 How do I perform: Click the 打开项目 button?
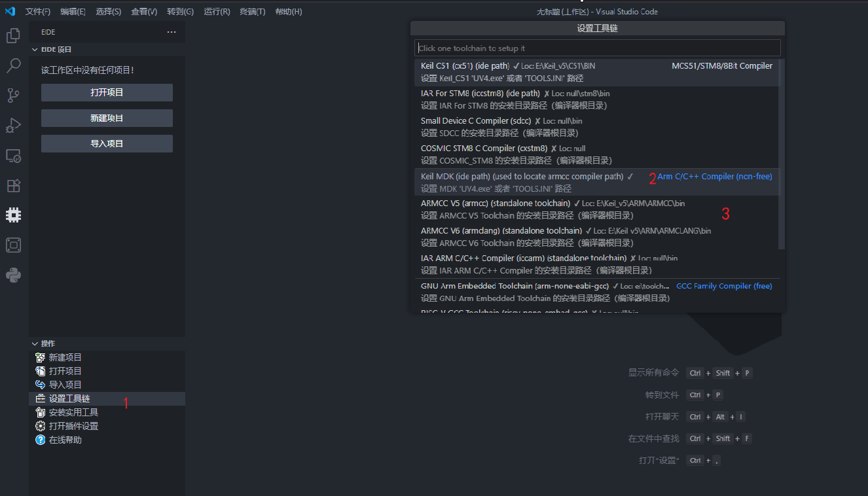[x=107, y=92]
